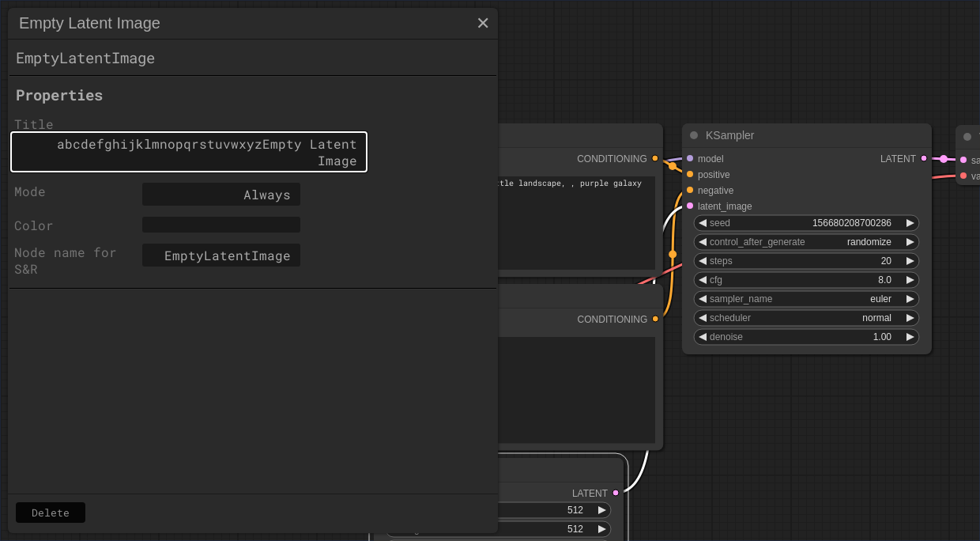Click the KSampler model input port

(690, 158)
